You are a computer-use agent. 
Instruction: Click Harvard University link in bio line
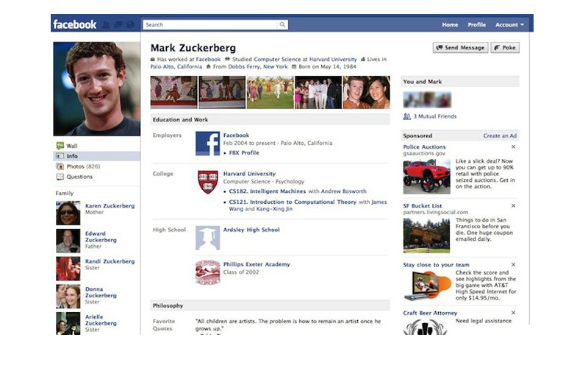(x=333, y=60)
